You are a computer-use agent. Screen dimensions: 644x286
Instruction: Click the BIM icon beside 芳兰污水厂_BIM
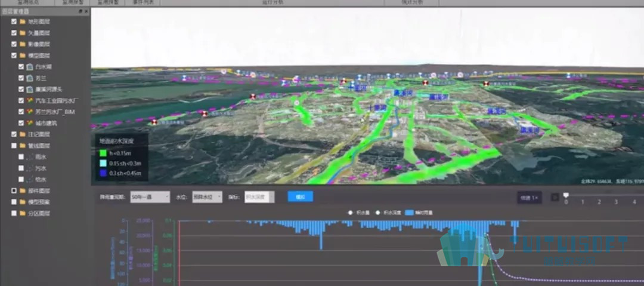tap(30, 112)
